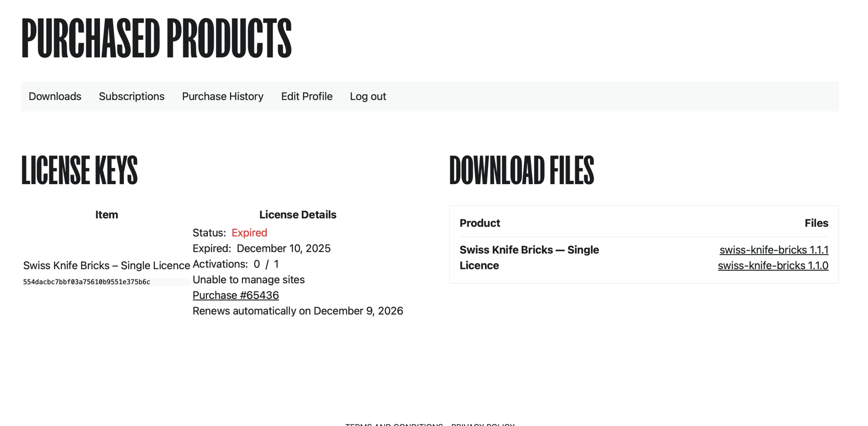The image size is (868, 426).
Task: Click the license key code field
Action: (x=86, y=282)
